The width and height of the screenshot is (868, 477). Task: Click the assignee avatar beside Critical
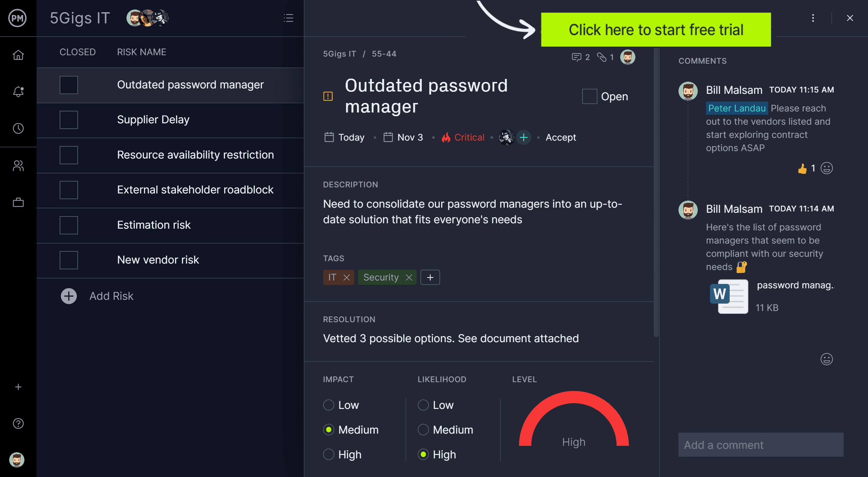coord(507,137)
